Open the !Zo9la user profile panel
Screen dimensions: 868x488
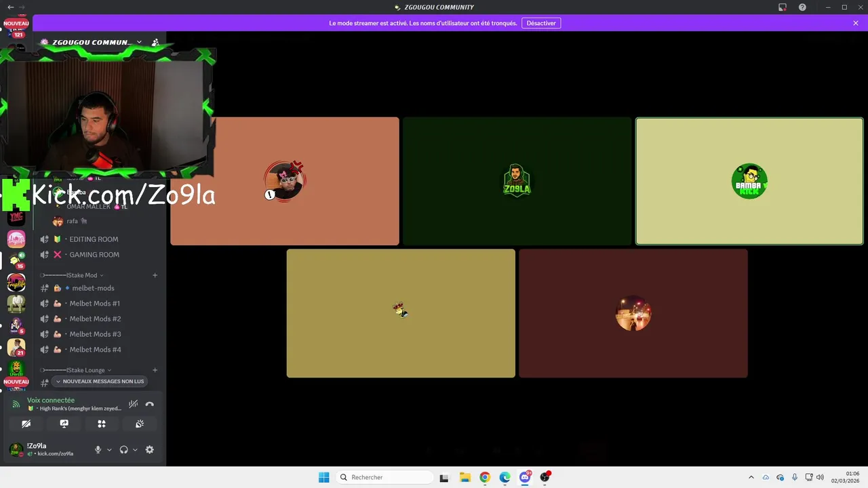pos(47,449)
